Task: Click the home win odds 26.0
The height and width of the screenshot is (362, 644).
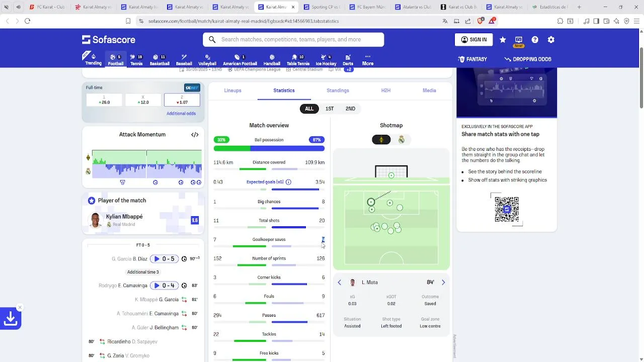Action: click(105, 100)
